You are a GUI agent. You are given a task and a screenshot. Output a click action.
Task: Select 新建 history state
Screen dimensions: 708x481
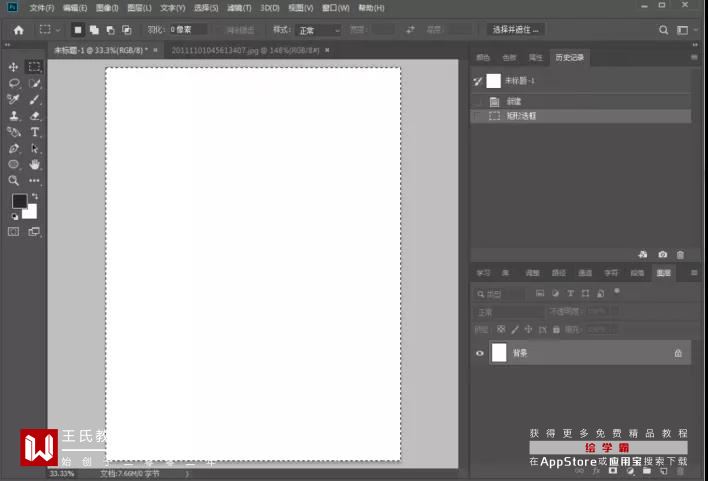[581, 102]
